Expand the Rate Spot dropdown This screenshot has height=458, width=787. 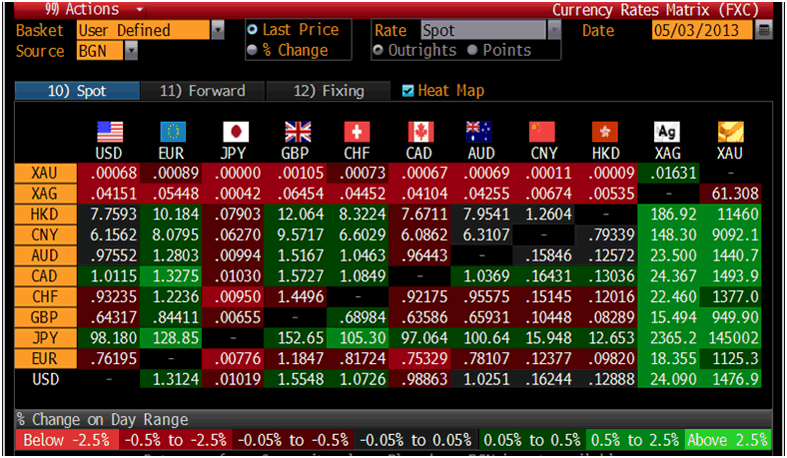pyautogui.click(x=553, y=30)
